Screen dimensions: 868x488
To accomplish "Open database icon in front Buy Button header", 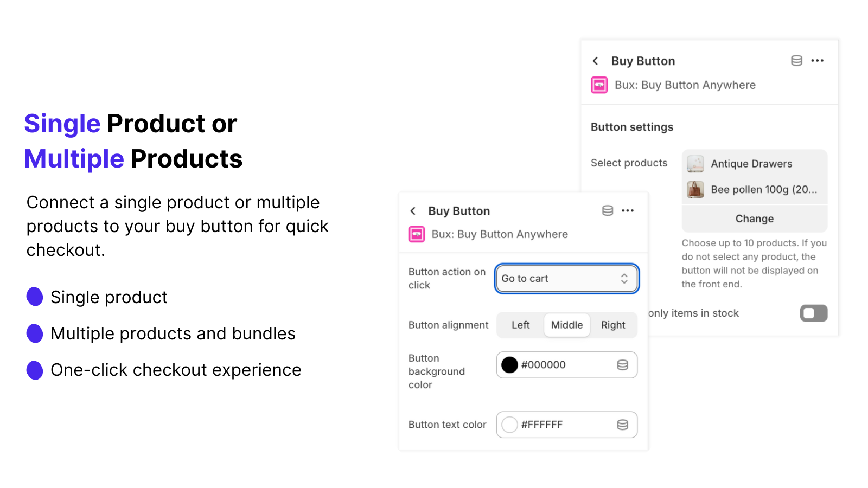I will [608, 211].
